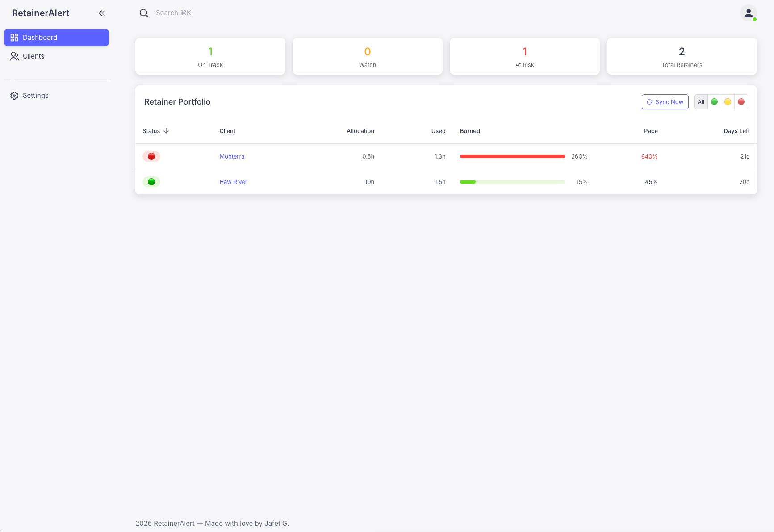Screen dimensions: 774x532
Task: Click the red status dot on Monterra row
Action: [x=151, y=156]
